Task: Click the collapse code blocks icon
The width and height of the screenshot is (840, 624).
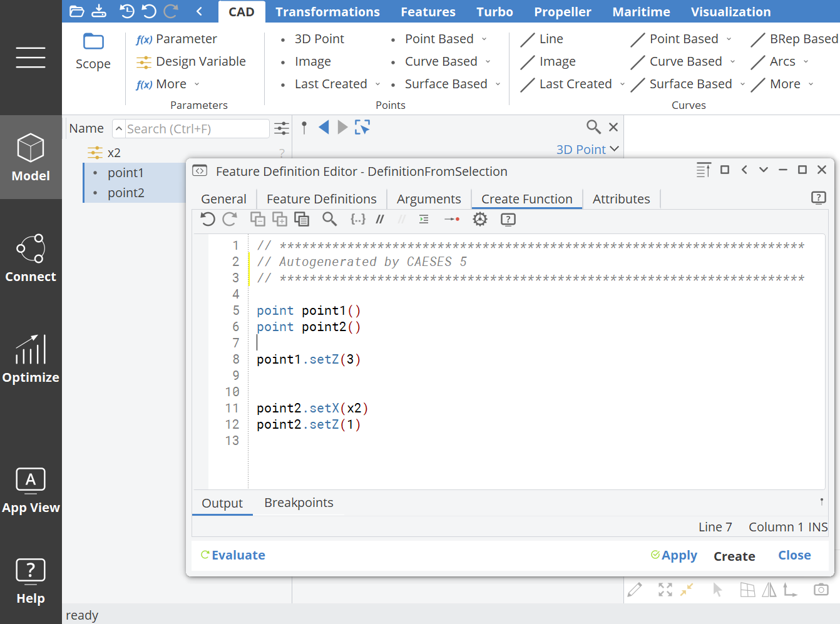Action: click(258, 219)
